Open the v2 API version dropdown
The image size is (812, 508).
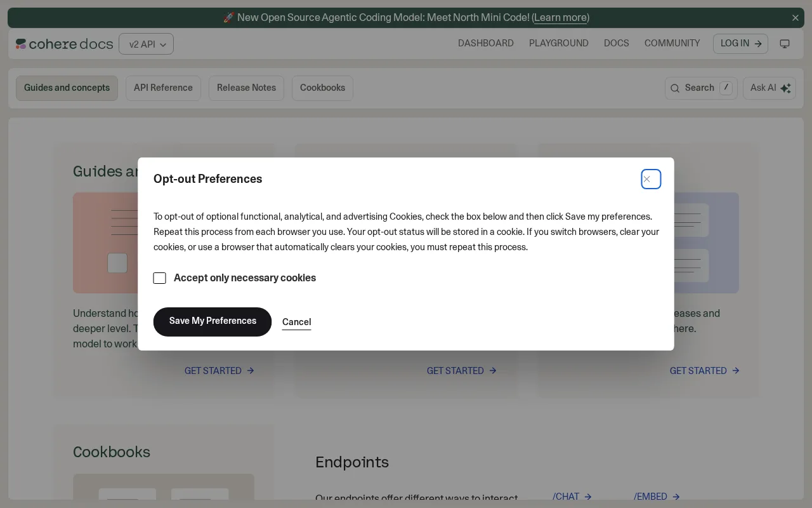[x=146, y=44]
